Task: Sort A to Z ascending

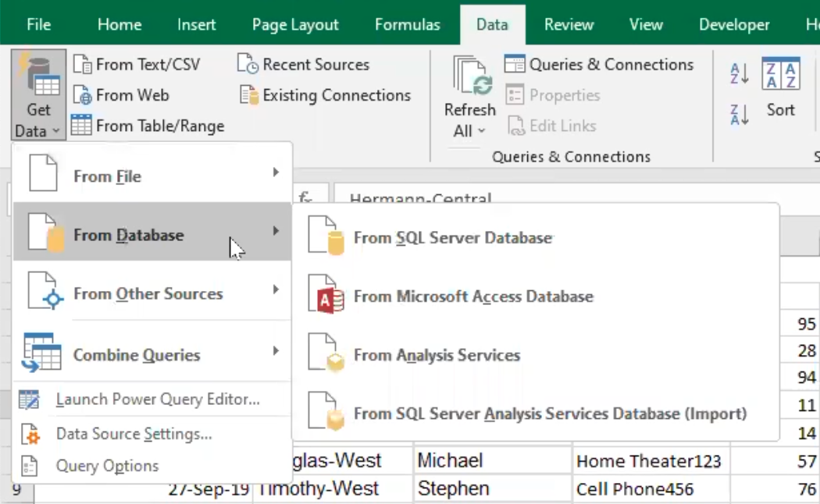Action: tap(739, 75)
